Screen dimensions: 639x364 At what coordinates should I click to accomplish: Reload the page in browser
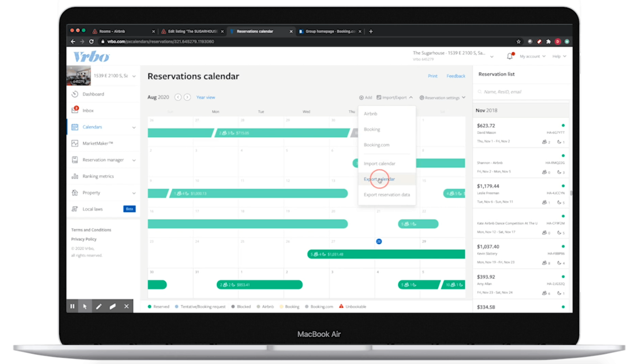(91, 41)
